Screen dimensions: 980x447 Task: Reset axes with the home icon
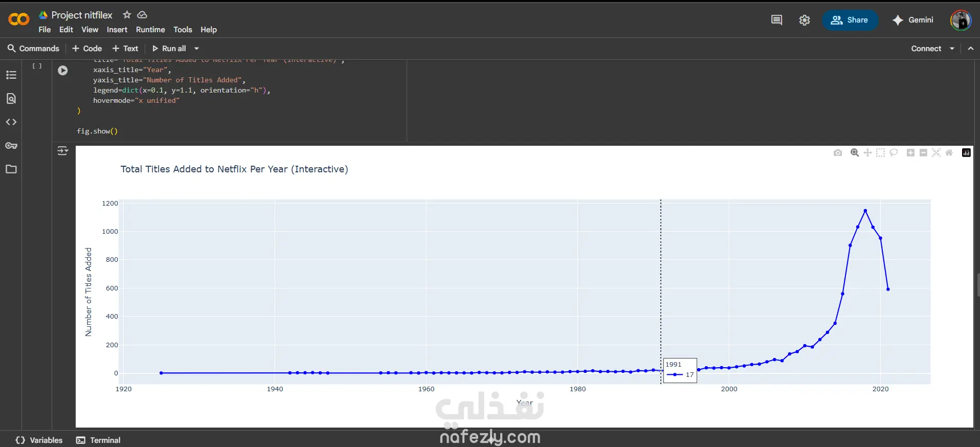[949, 153]
